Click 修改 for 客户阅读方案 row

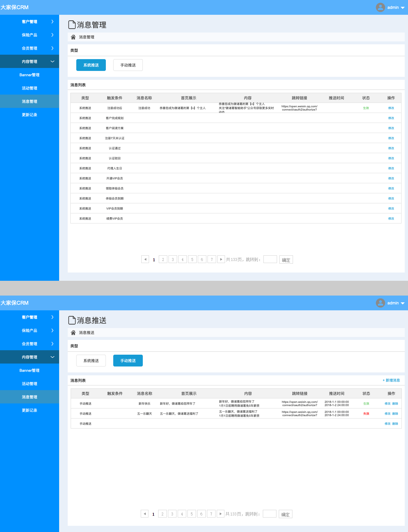click(391, 128)
